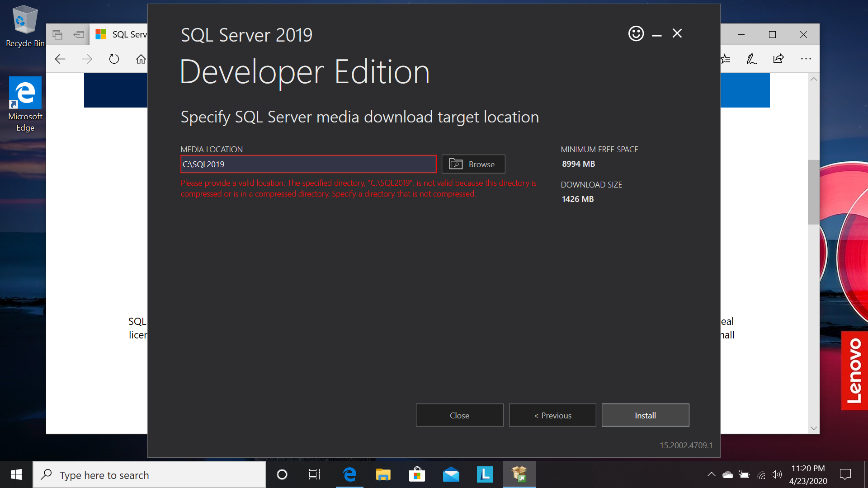Click the version number 15.2002.4709.1

[x=686, y=446]
